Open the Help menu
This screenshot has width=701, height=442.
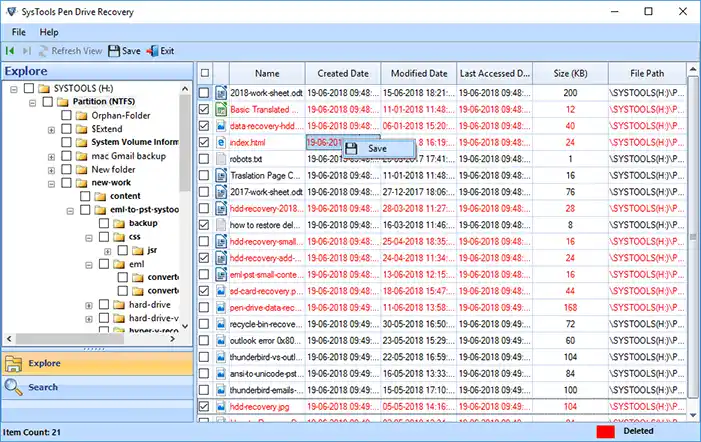click(x=49, y=32)
